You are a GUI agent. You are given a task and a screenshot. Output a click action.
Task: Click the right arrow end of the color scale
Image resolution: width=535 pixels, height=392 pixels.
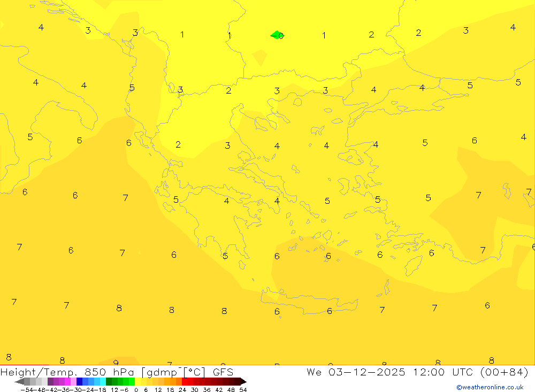(243, 381)
